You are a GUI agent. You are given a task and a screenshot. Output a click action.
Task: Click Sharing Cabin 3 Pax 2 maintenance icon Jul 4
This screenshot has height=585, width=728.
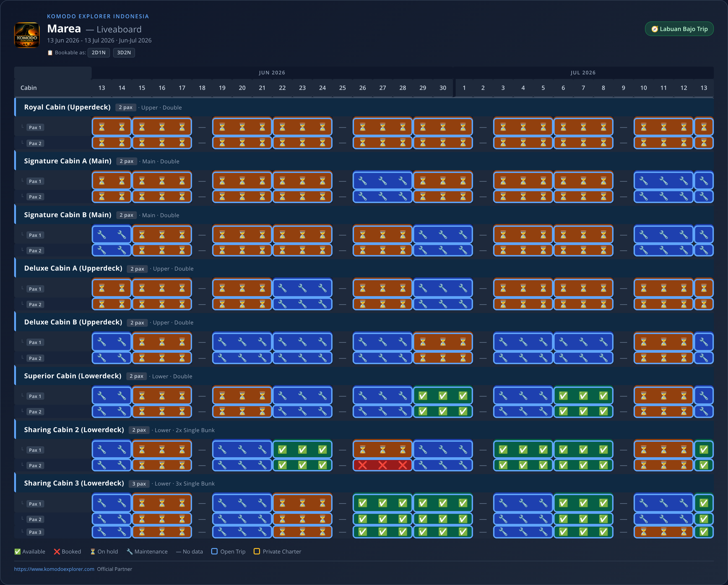pyautogui.click(x=523, y=519)
